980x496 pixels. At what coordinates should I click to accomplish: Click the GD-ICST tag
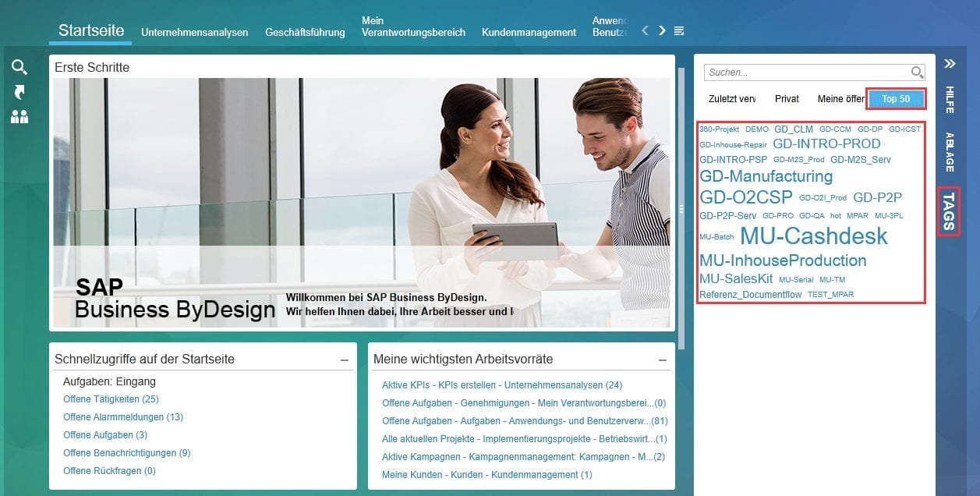click(904, 129)
